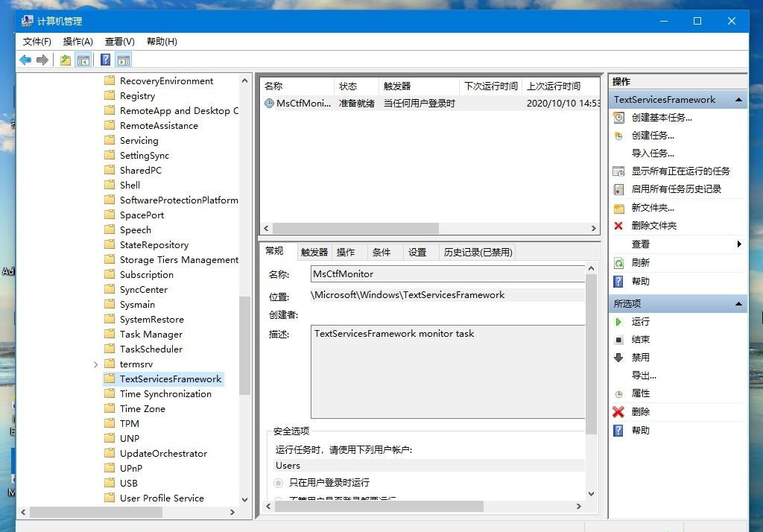Image resolution: width=763 pixels, height=532 pixels.
Task: Toggle the action pane visibility
Action: tap(122, 60)
